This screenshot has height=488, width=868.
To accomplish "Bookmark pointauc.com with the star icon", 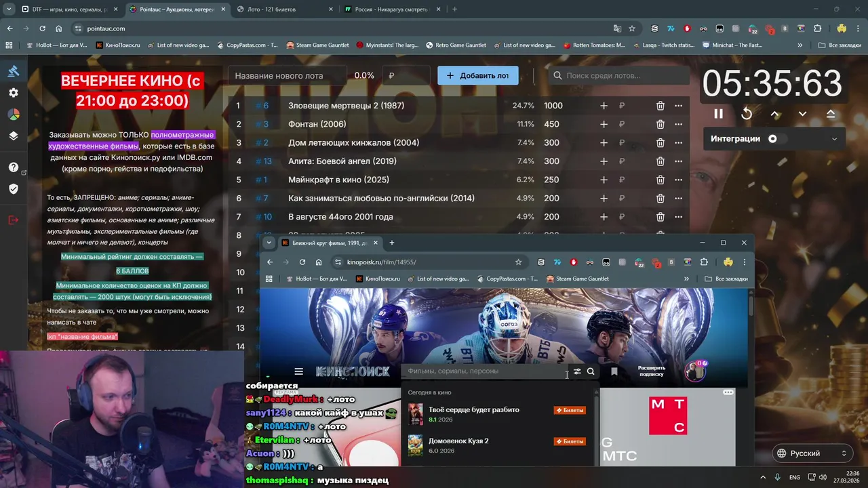I will click(x=632, y=28).
